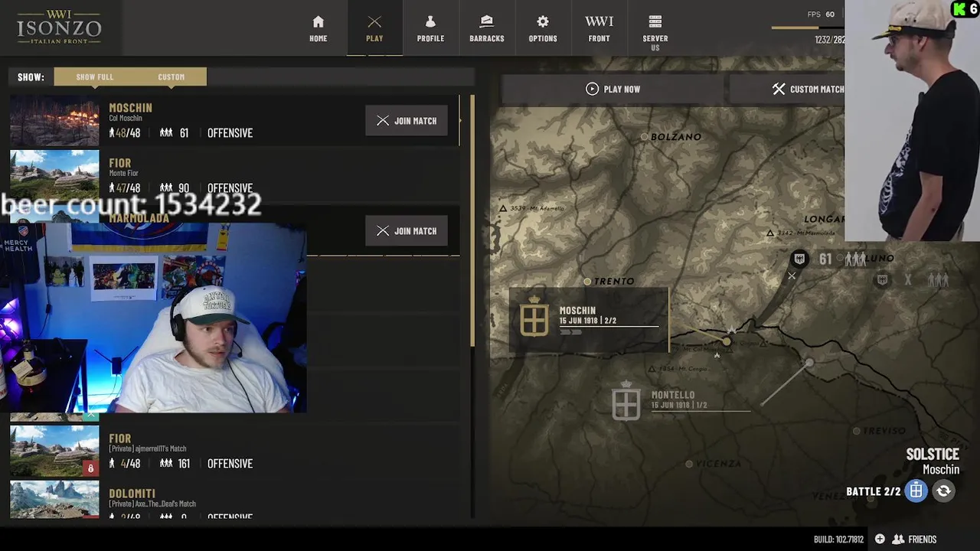
Task: Click the match list scrollbar
Action: click(x=472, y=220)
